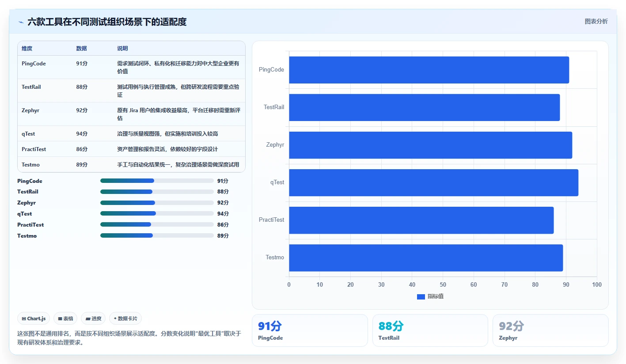Click the footnote paragraph starting 这张图不是通用排名
This screenshot has width=626, height=364.
pos(129,338)
